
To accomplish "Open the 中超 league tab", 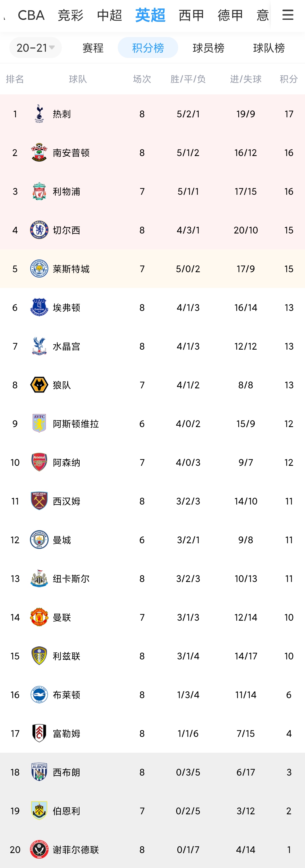I will 109,15.
